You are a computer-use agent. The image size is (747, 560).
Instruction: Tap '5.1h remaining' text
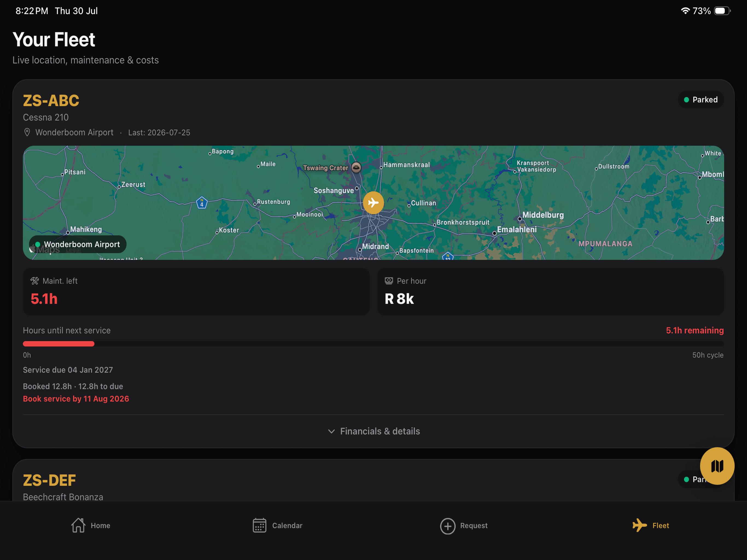coord(695,330)
